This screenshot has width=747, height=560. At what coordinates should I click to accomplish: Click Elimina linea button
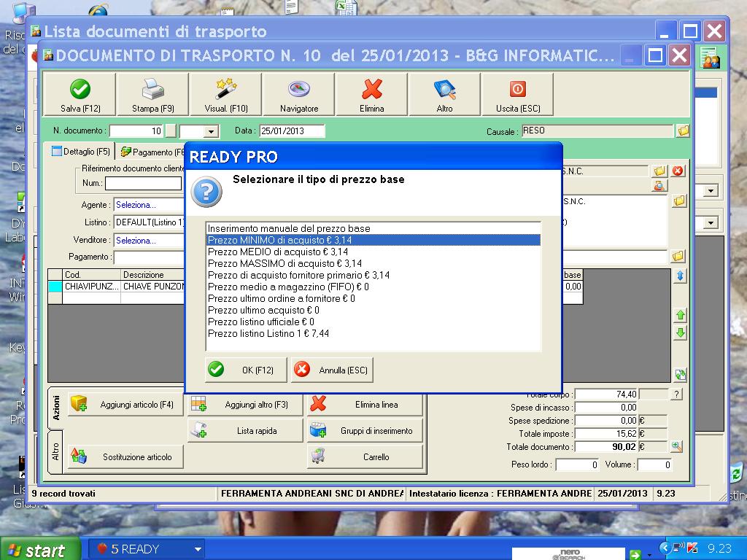pyautogui.click(x=365, y=404)
